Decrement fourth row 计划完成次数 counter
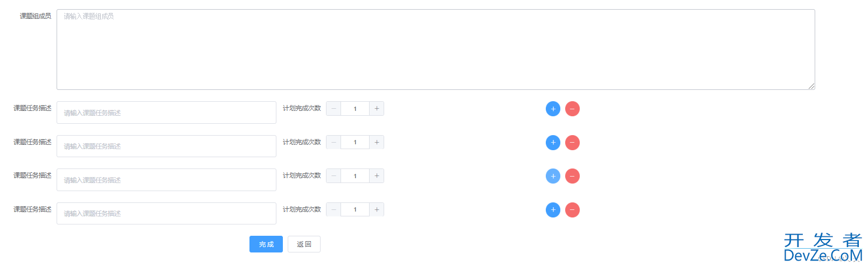 [334, 209]
